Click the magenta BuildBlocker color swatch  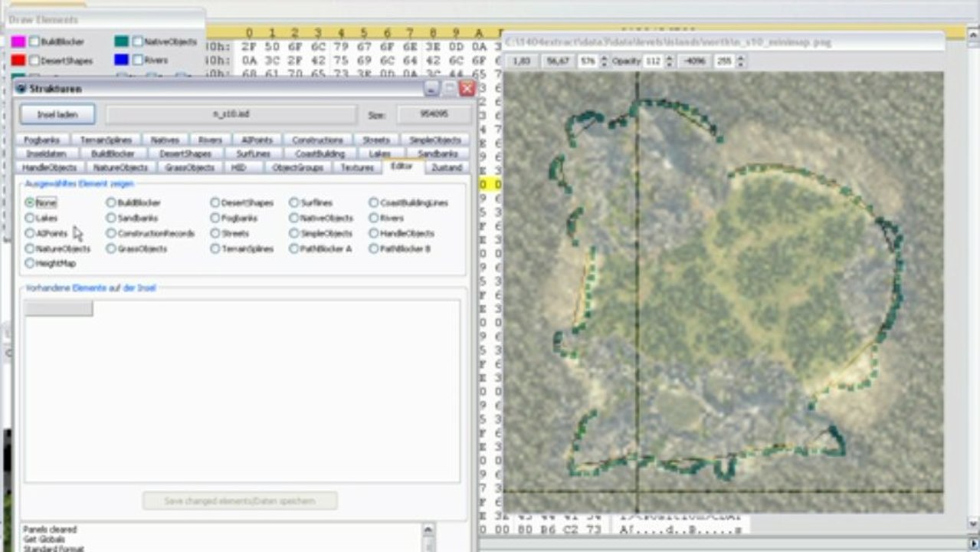(18, 41)
